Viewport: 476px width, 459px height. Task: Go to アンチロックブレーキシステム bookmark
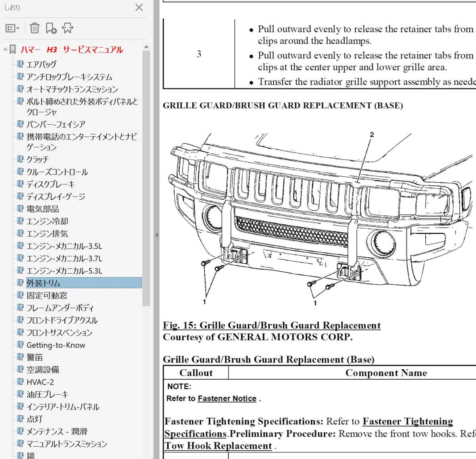pos(69,77)
